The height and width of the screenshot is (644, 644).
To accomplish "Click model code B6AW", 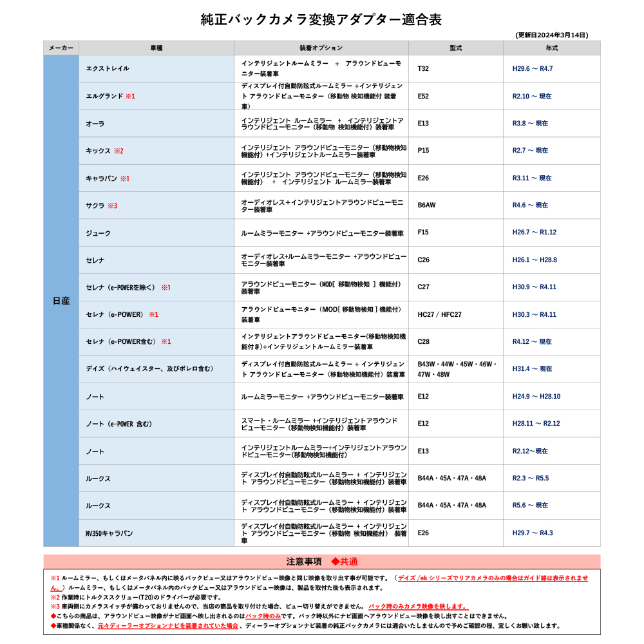I will (x=426, y=205).
